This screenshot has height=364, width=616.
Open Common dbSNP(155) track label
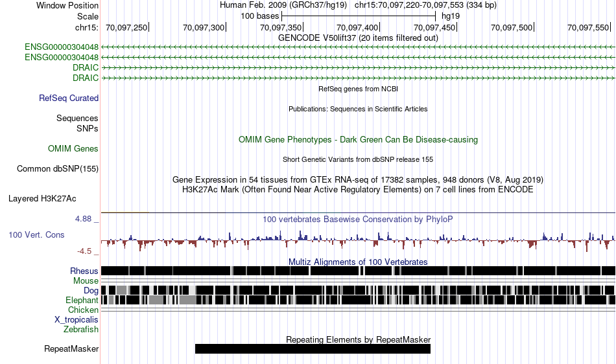point(57,168)
